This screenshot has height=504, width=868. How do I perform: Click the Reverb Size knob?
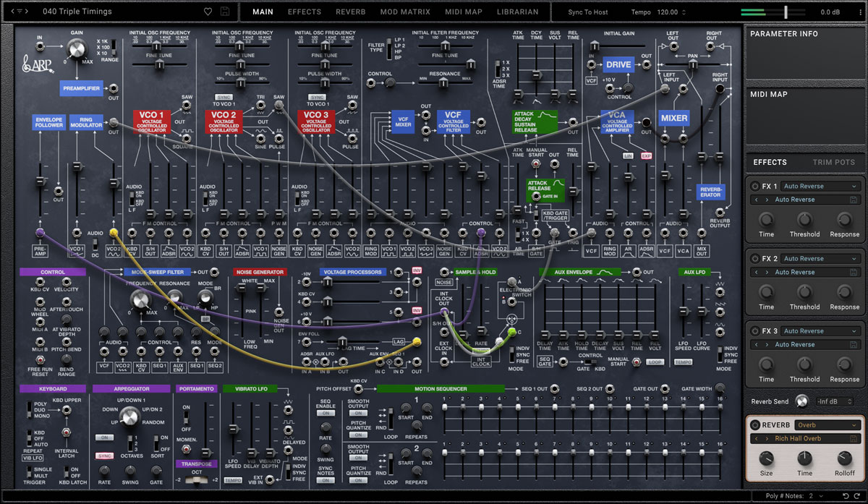click(766, 458)
